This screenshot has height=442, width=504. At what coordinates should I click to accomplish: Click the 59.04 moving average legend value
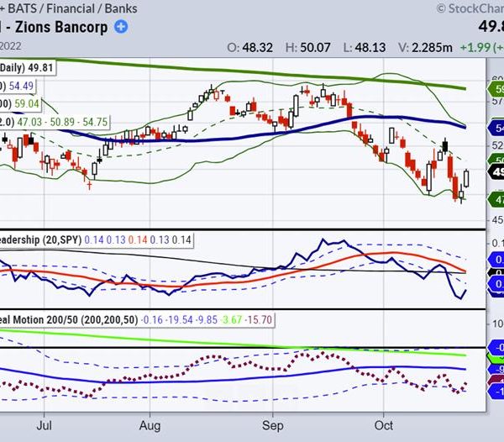click(27, 104)
